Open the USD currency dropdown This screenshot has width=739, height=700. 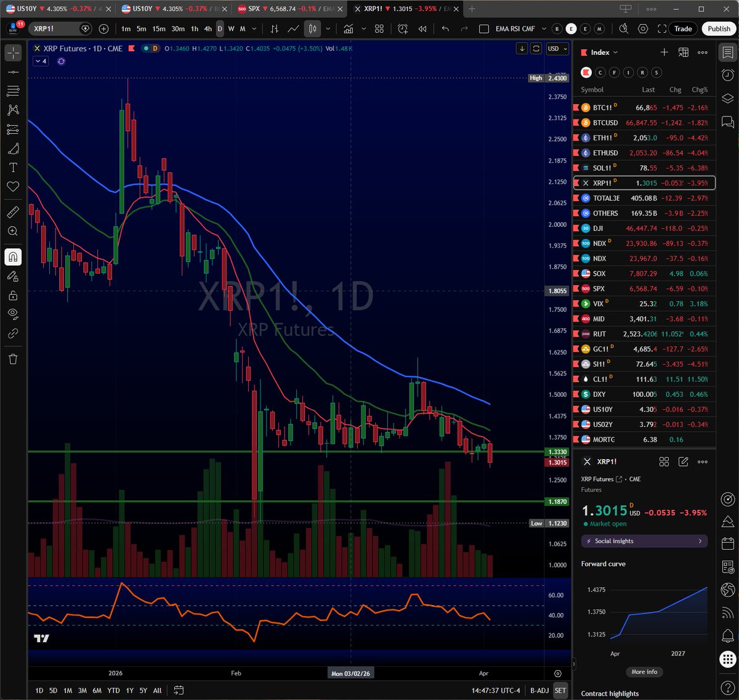[x=557, y=49]
